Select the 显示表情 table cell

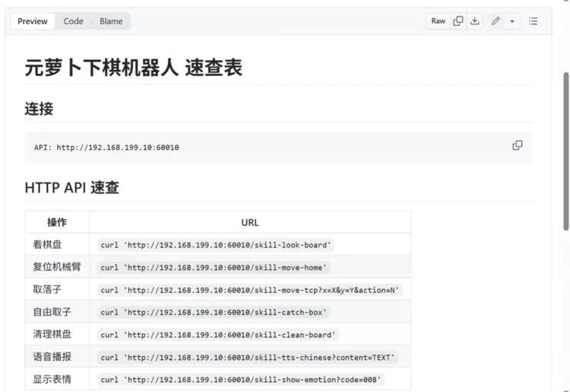[x=57, y=379]
